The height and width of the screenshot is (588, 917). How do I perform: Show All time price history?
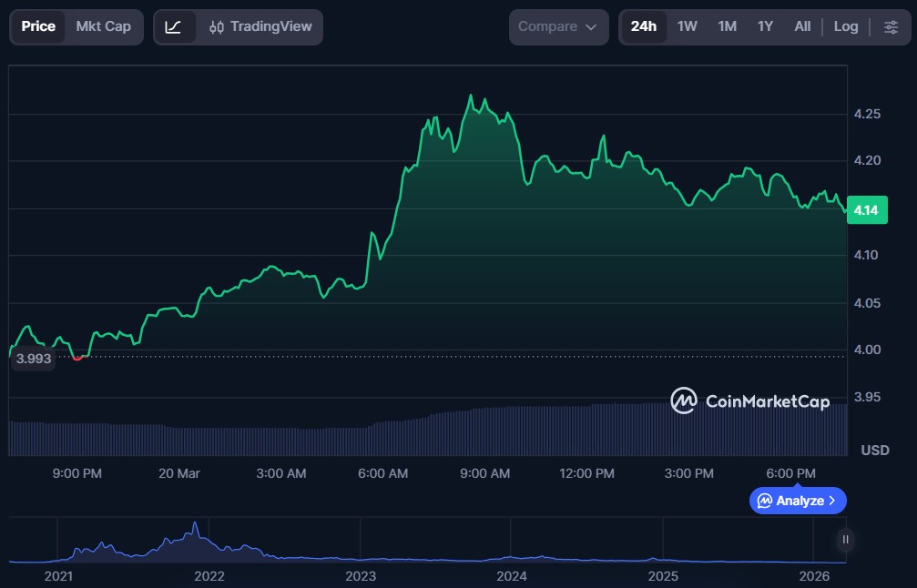click(801, 26)
